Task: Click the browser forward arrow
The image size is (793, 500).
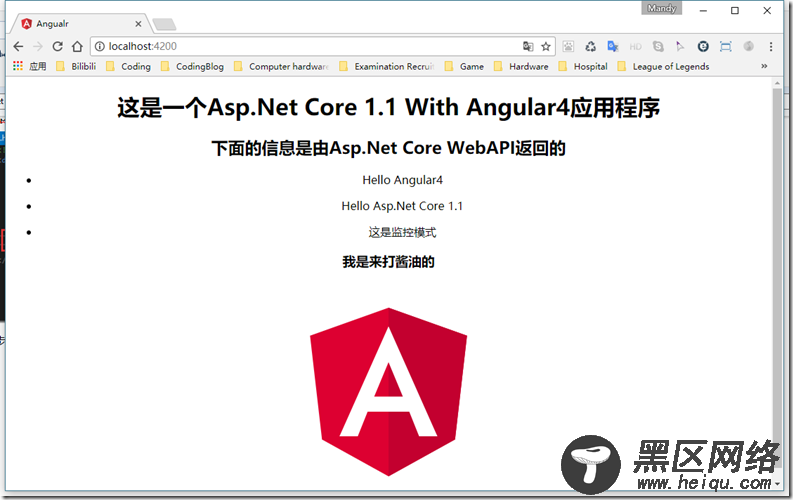Action: [x=38, y=47]
